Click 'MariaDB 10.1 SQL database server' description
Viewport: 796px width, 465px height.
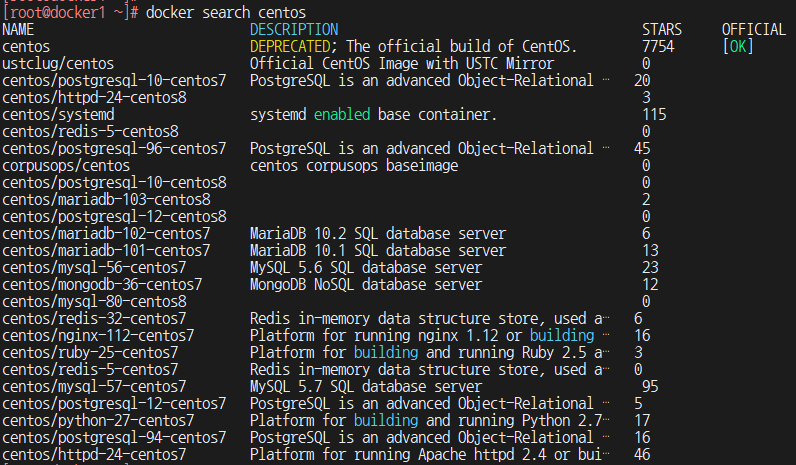coord(378,251)
